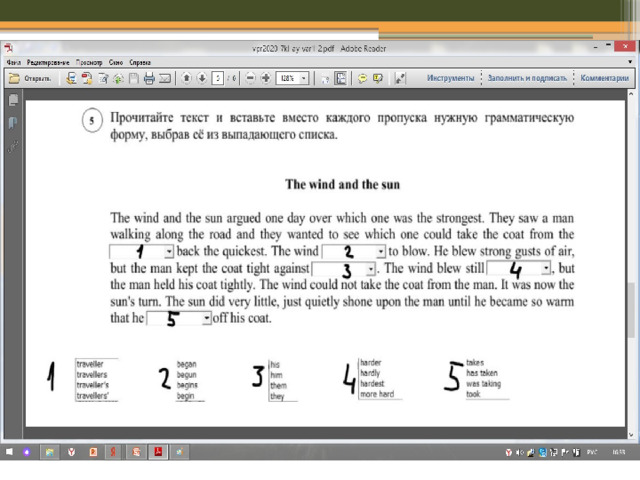Image resolution: width=640 pixels, height=480 pixels.
Task: Open the Инструменты panel
Action: point(451,78)
